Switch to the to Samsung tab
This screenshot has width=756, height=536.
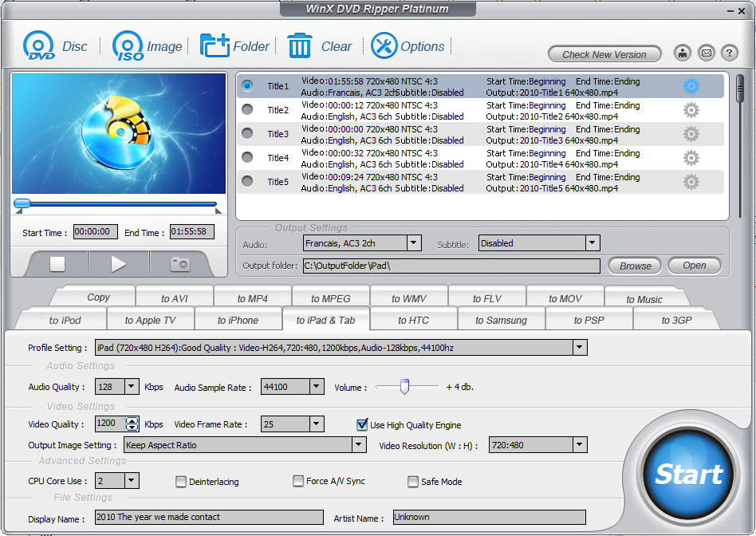point(502,320)
